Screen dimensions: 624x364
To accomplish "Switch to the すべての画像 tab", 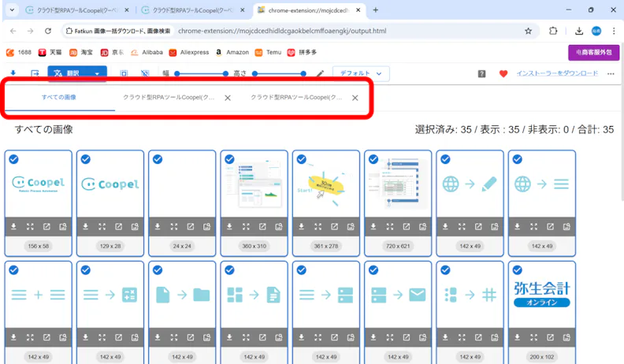I will pyautogui.click(x=59, y=97).
